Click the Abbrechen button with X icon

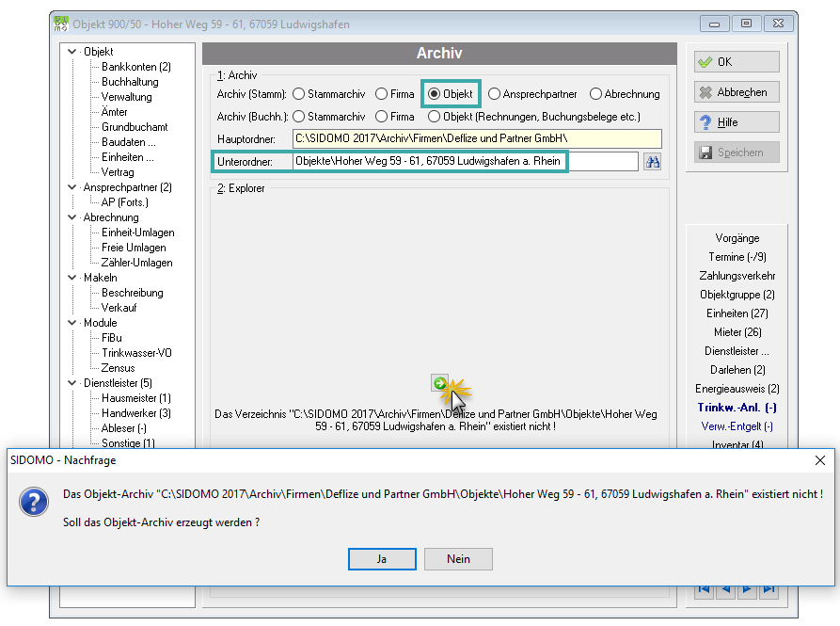pyautogui.click(x=737, y=92)
